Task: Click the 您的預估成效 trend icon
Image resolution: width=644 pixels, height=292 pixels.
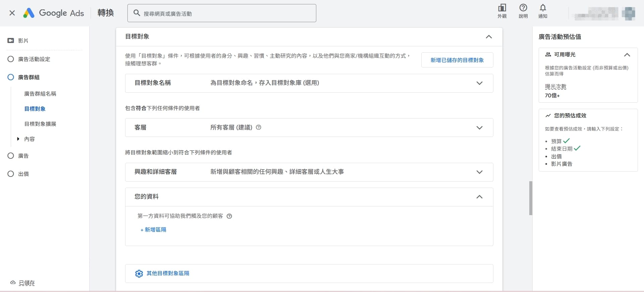Action: point(548,115)
